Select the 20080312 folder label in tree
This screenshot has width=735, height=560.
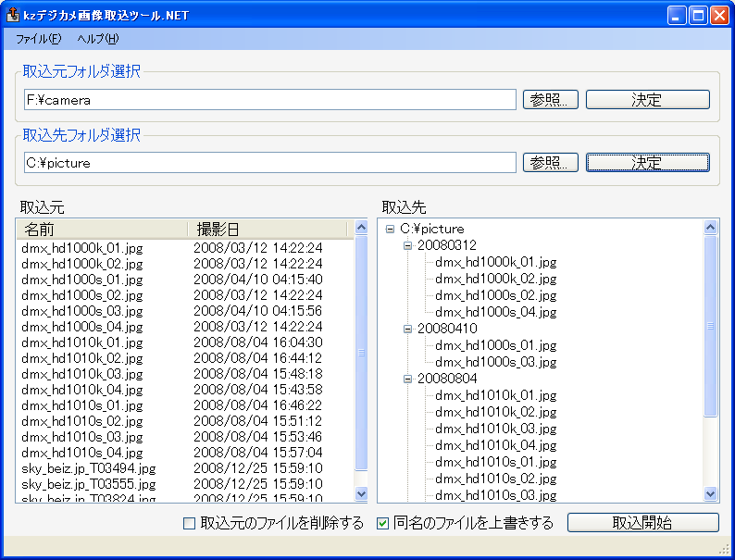coord(447,245)
